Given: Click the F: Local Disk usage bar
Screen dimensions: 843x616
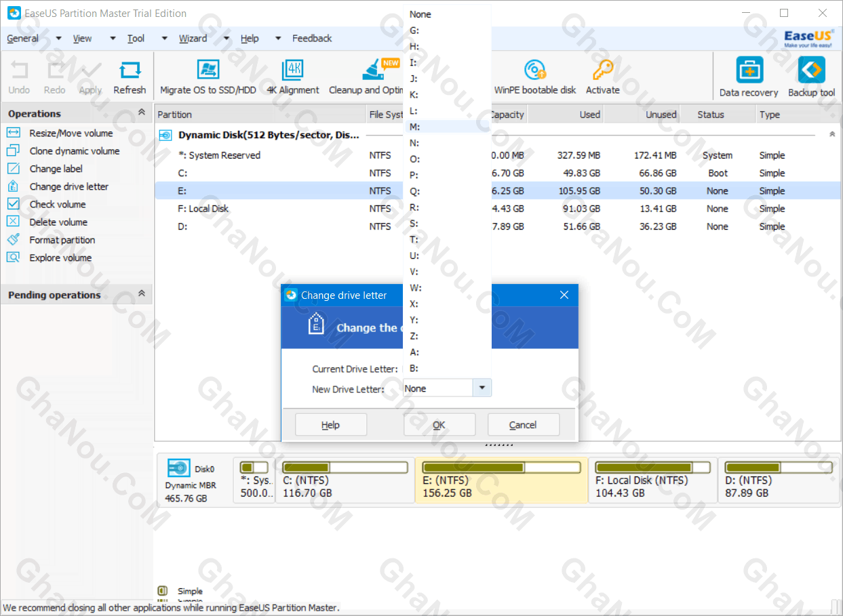Looking at the screenshot, I should pyautogui.click(x=652, y=468).
